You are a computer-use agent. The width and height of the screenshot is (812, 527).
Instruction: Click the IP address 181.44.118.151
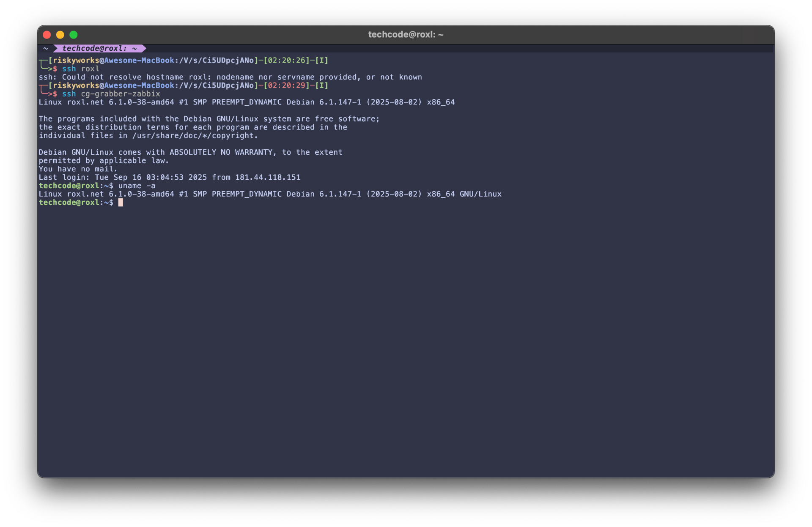click(x=267, y=177)
